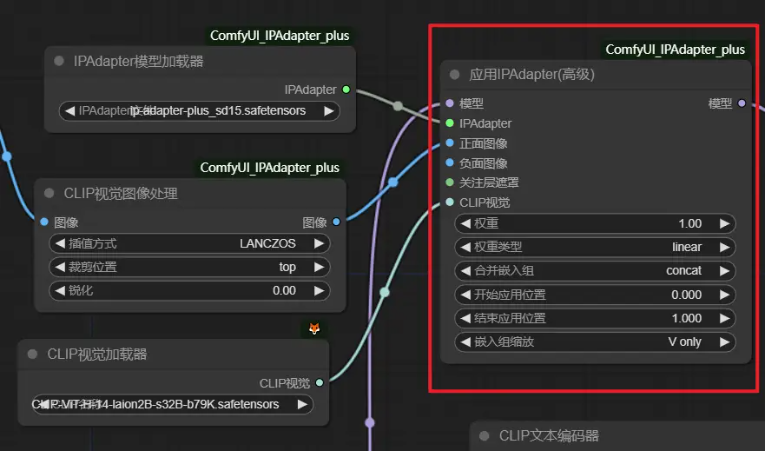
Task: Click the 结束应用位置 value field showing 1.000
Action: [595, 318]
